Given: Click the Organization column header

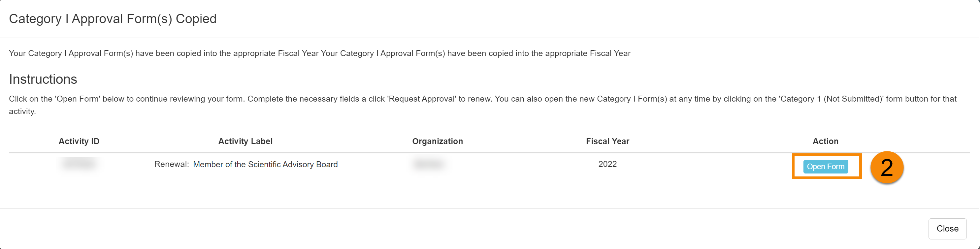Looking at the screenshot, I should pos(437,141).
